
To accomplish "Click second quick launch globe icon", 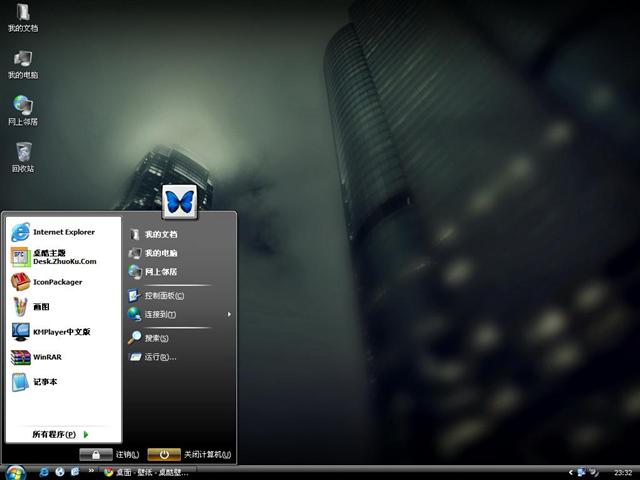I will point(60,472).
